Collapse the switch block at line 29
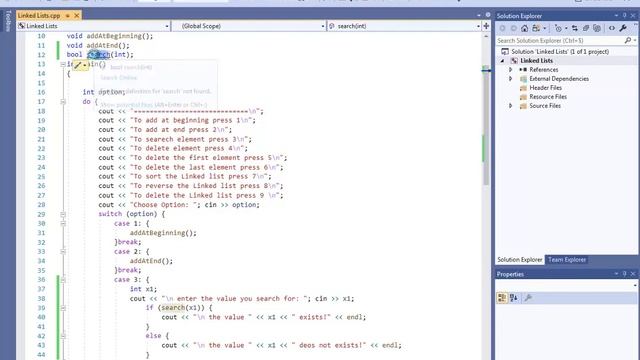This screenshot has height=360, width=640. tap(63, 214)
